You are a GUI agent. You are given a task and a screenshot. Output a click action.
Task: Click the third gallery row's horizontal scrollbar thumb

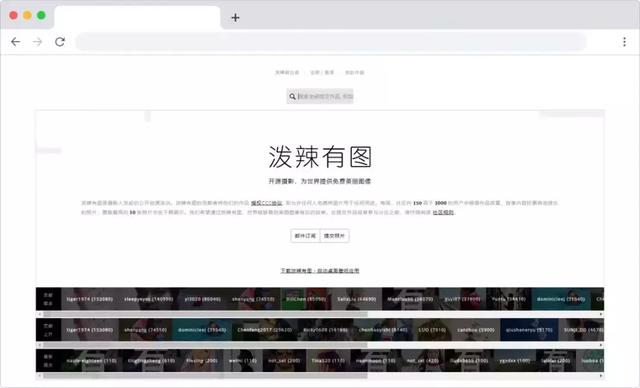pyautogui.click(x=205, y=376)
